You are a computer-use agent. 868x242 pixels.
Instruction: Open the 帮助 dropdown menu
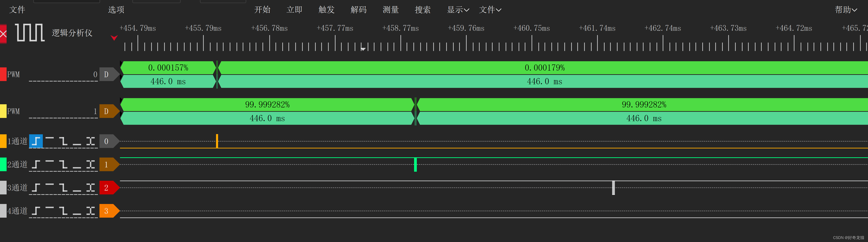[846, 10]
